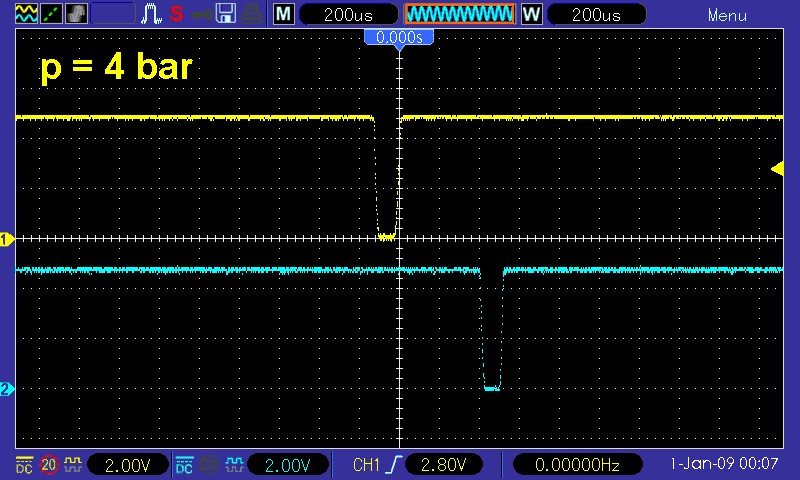800x480 pixels.
Task: Open the CH1 2.00V vertical scale field
Action: click(126, 465)
